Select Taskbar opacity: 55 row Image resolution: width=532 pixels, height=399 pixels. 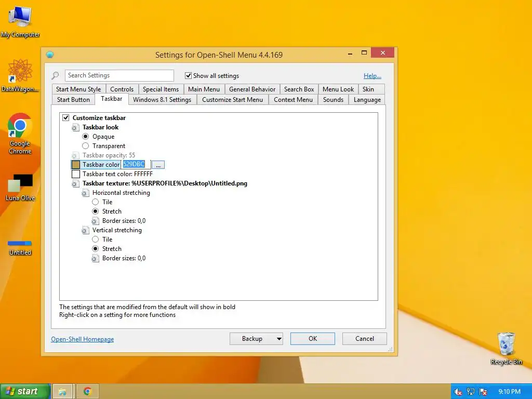click(109, 155)
